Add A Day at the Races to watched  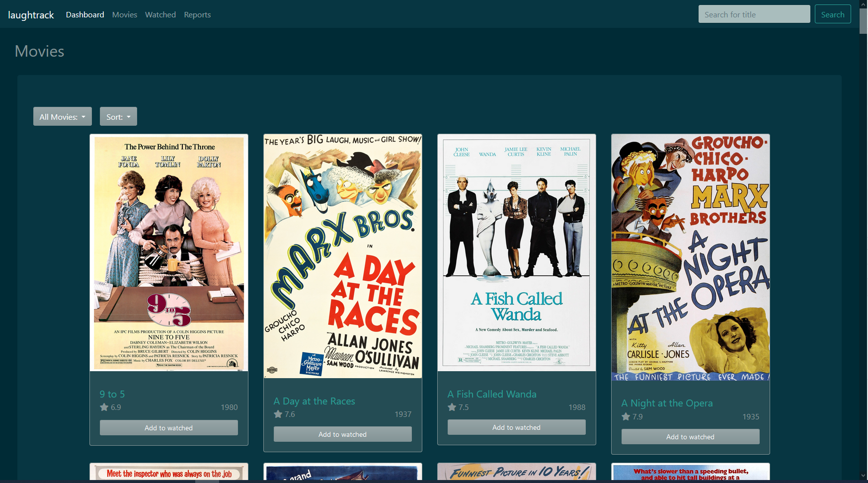point(343,434)
